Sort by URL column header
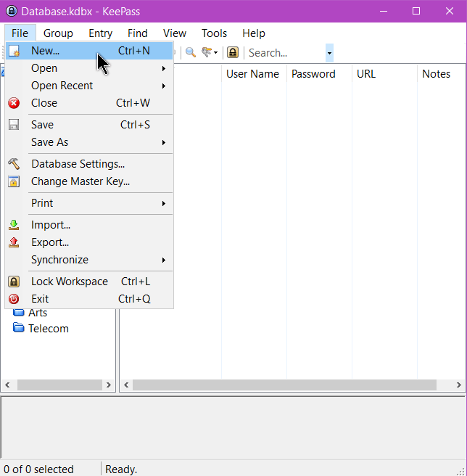The image size is (467, 476). 384,74
